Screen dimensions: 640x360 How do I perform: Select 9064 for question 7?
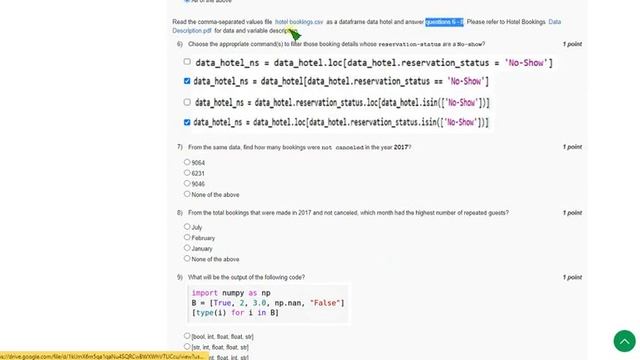click(187, 162)
